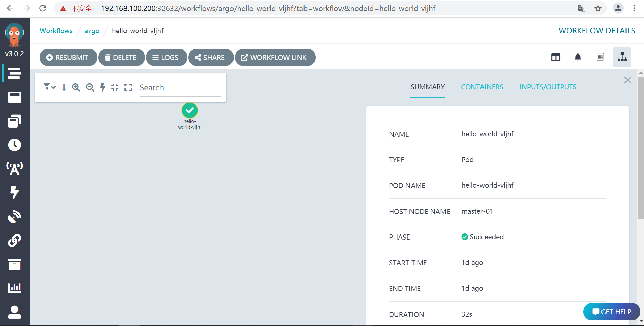Navigate to the argo namespace breadcrumb link
Image resolution: width=644 pixels, height=326 pixels.
pyautogui.click(x=92, y=31)
